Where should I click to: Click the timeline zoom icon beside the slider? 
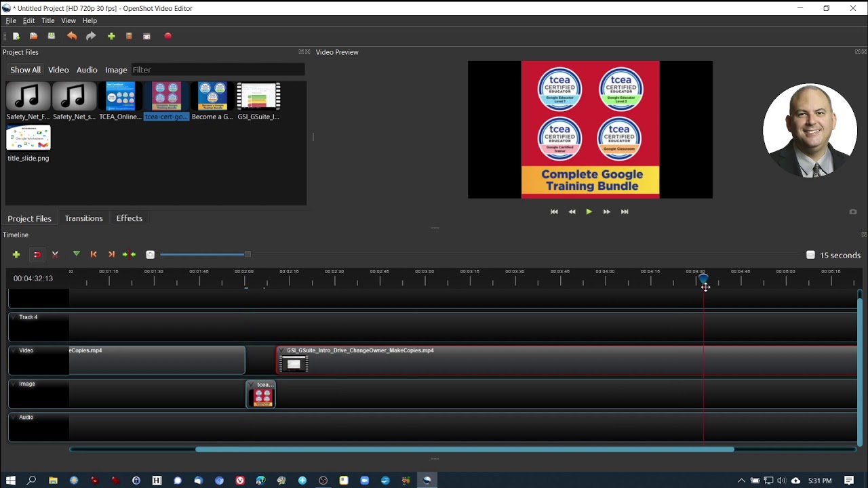pyautogui.click(x=151, y=254)
